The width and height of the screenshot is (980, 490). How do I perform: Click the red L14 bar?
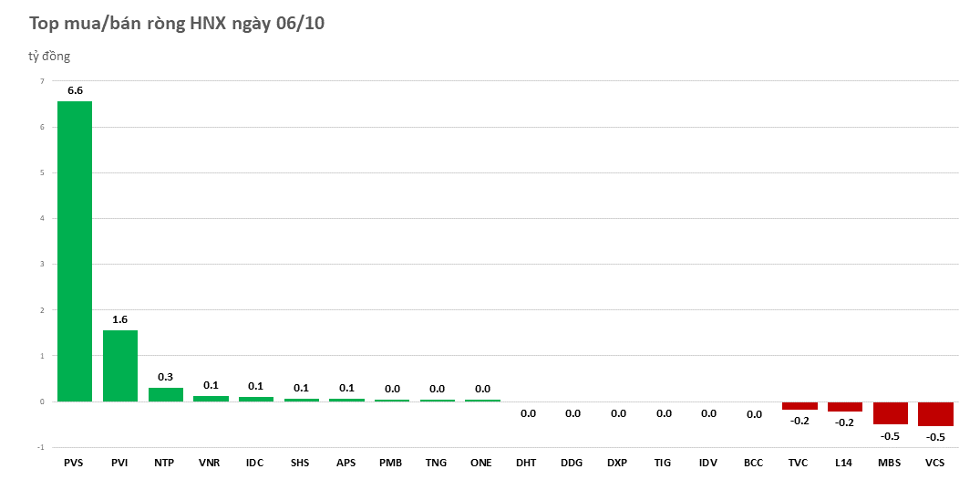point(844,407)
